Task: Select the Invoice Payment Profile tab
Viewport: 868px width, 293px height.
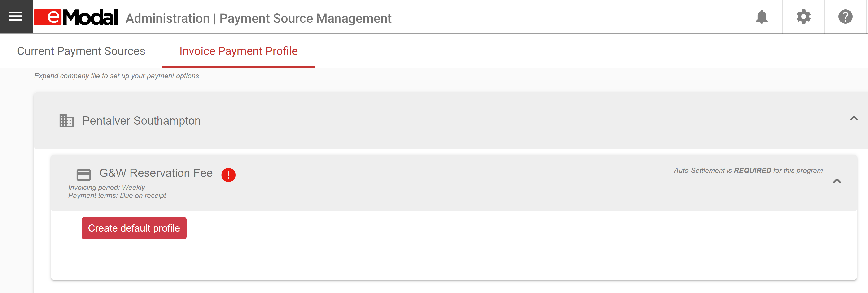Action: 239,51
